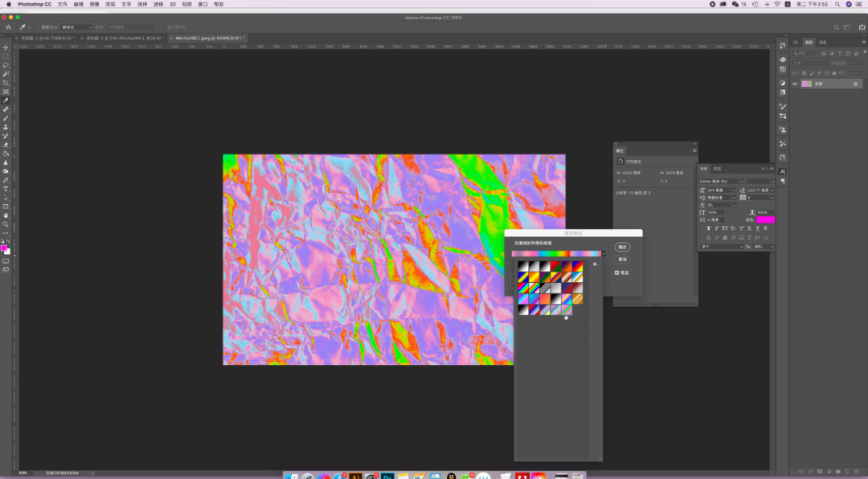Select the Lasso tool
Screen dimensions: 868x479
click(x=6, y=65)
